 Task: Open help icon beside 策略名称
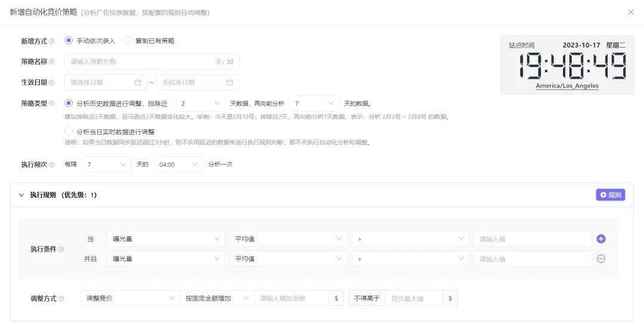52,62
